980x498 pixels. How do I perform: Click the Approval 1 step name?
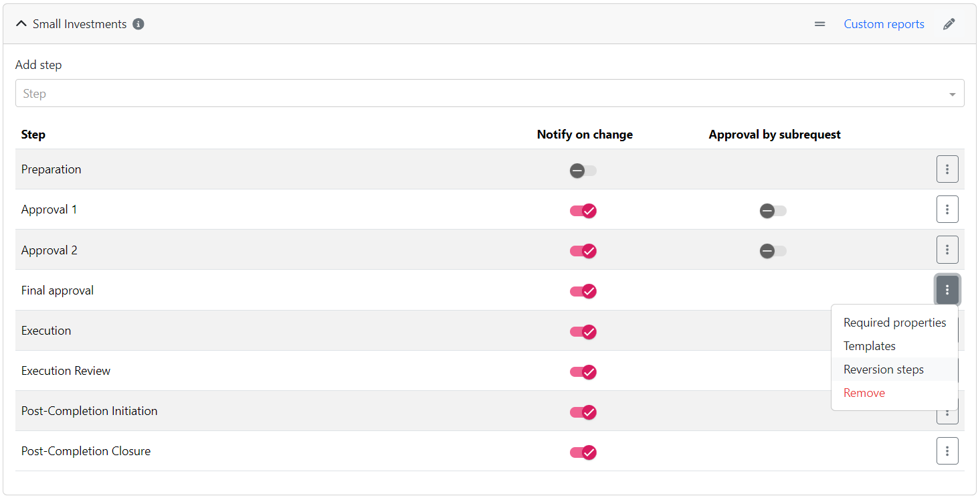[x=50, y=210]
